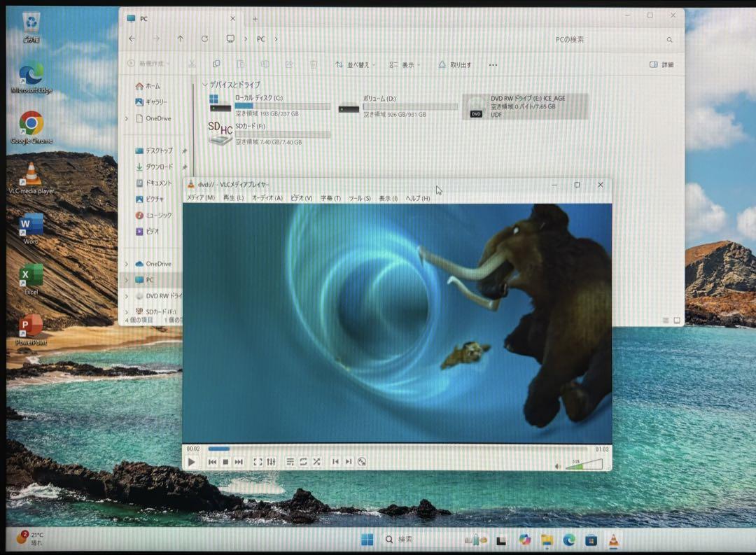Expand the DVD RW ドライブ tree node

click(127, 296)
